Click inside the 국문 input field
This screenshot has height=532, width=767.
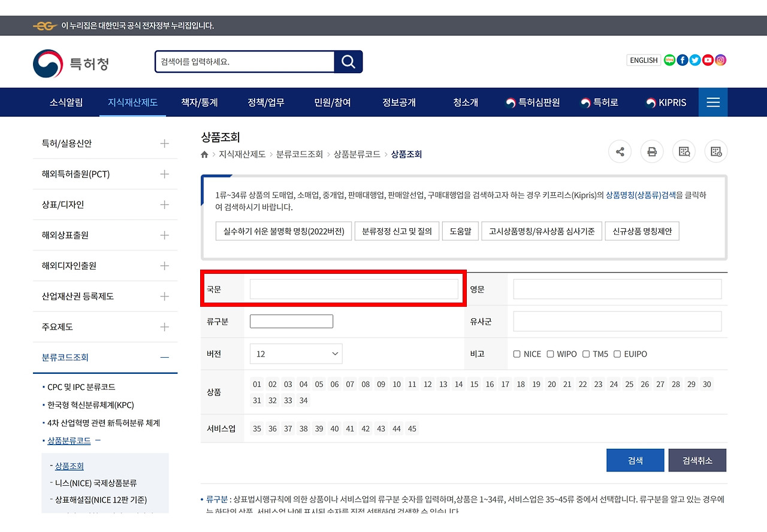tap(354, 288)
